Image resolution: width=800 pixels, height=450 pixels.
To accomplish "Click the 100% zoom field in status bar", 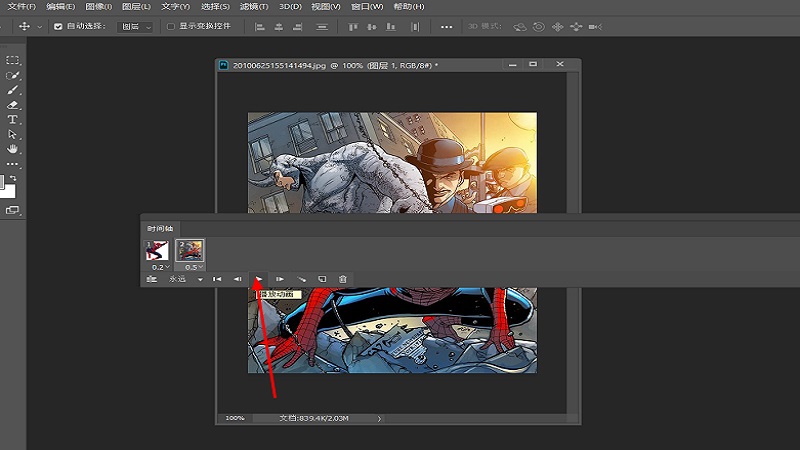I will (235, 418).
